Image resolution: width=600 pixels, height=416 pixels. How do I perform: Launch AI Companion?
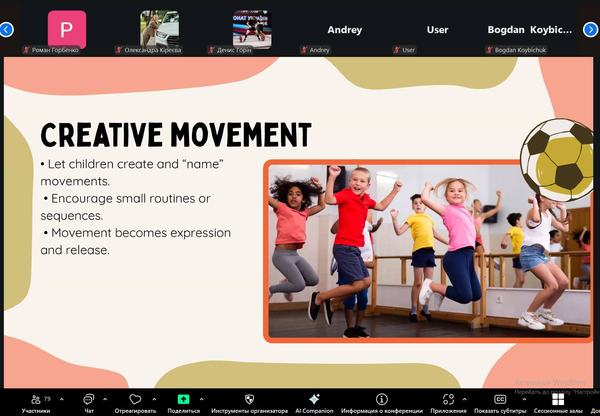click(x=314, y=398)
